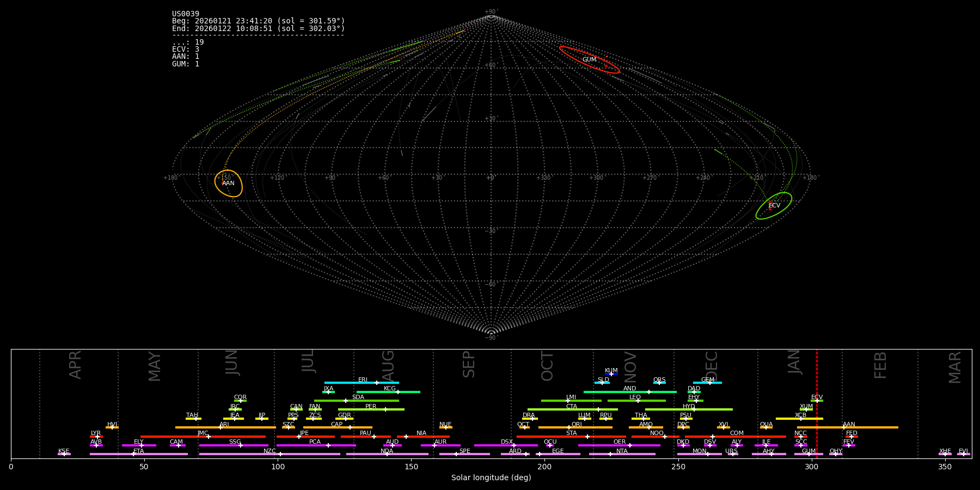Click the SDA green activity bar
This screenshot has height=490, width=980.
pos(357,401)
